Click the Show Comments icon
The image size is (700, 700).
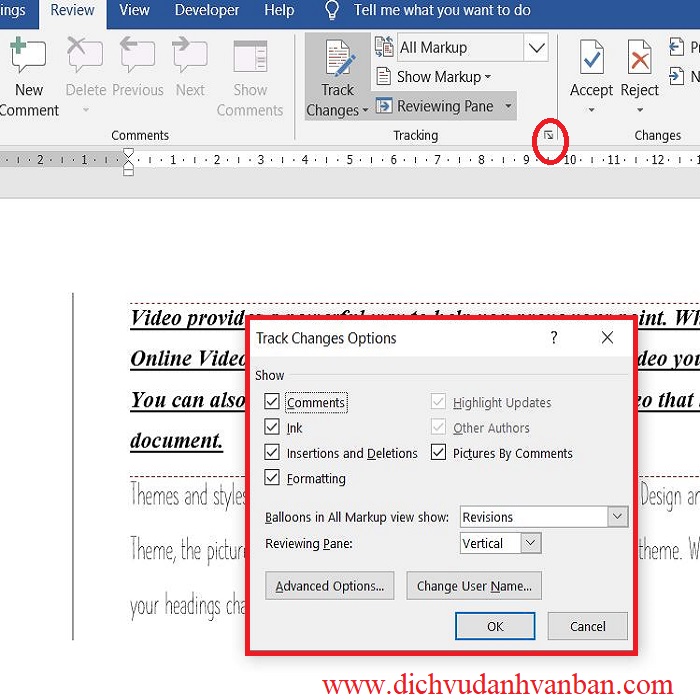[x=250, y=56]
